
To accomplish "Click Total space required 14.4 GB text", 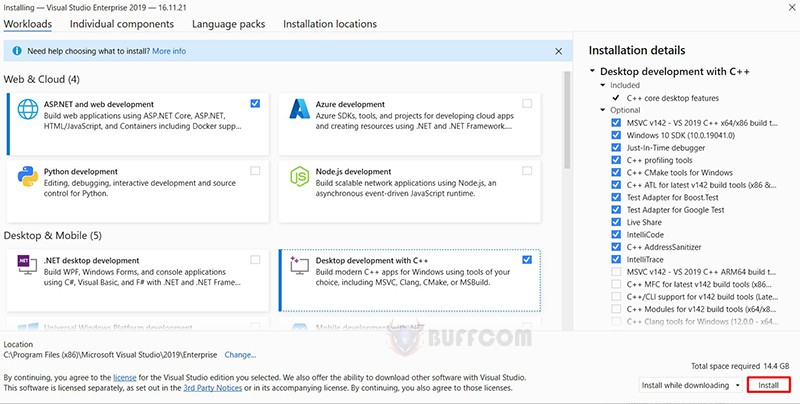I will [x=740, y=366].
